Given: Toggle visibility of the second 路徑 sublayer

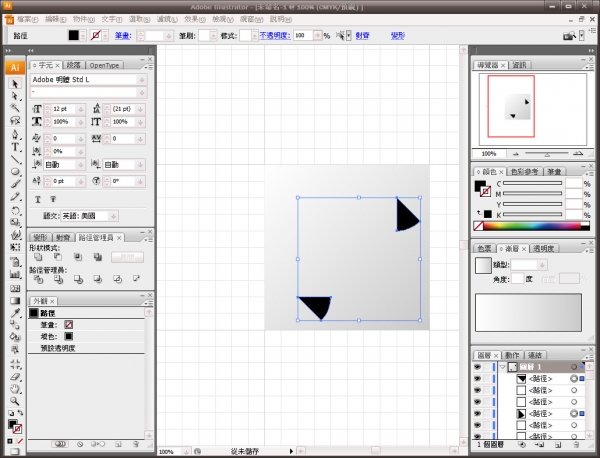Looking at the screenshot, I should click(x=477, y=391).
